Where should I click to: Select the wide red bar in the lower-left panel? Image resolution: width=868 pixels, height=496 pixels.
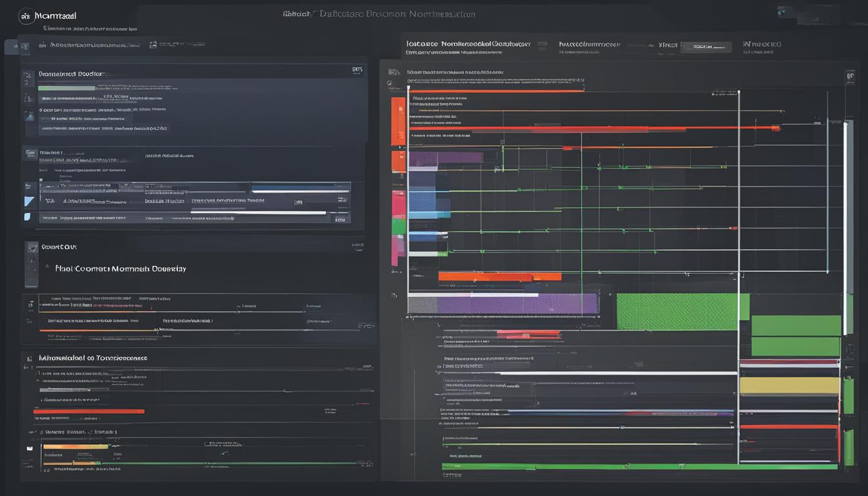[88, 411]
